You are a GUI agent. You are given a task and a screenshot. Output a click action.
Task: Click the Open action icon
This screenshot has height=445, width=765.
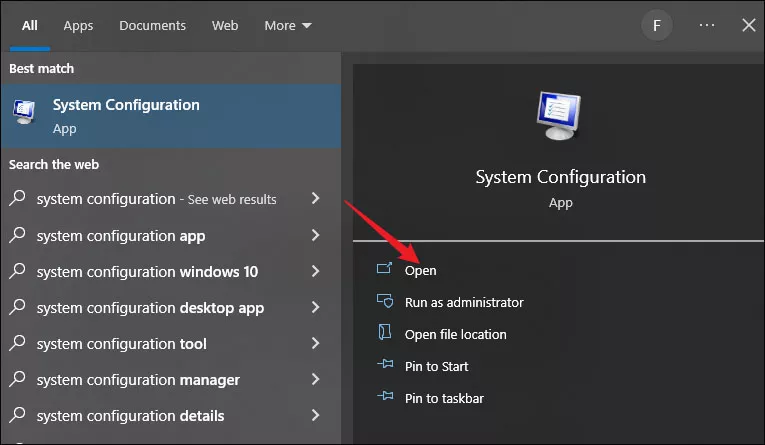pos(384,268)
